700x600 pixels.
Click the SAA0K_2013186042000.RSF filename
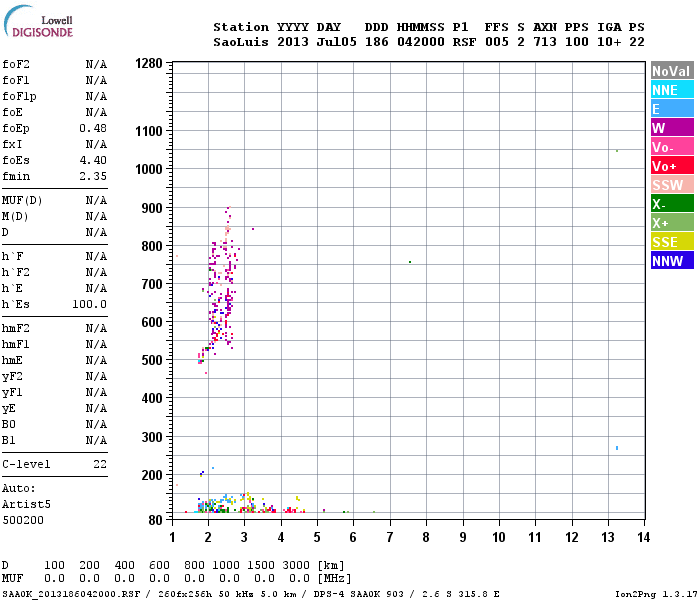pyautogui.click(x=71, y=594)
